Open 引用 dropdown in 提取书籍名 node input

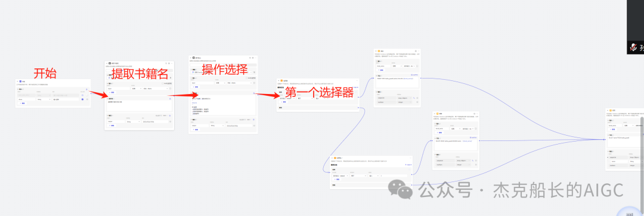pyautogui.click(x=136, y=89)
